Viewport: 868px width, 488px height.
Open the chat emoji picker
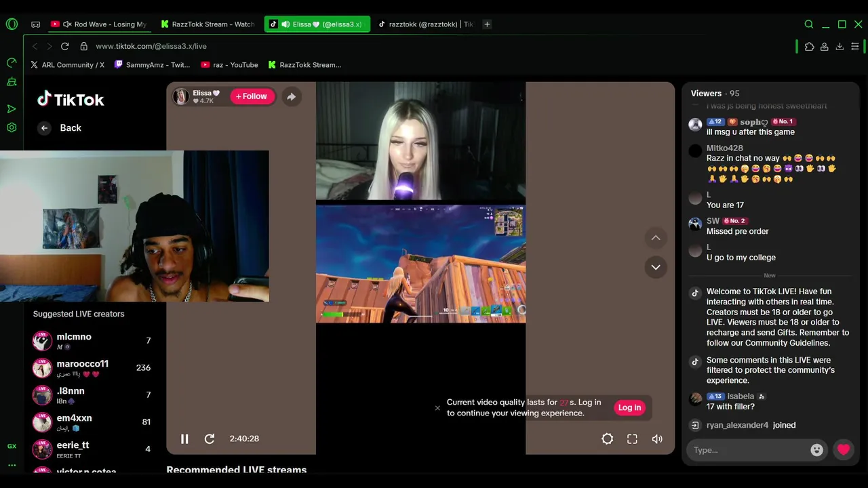pos(817,449)
